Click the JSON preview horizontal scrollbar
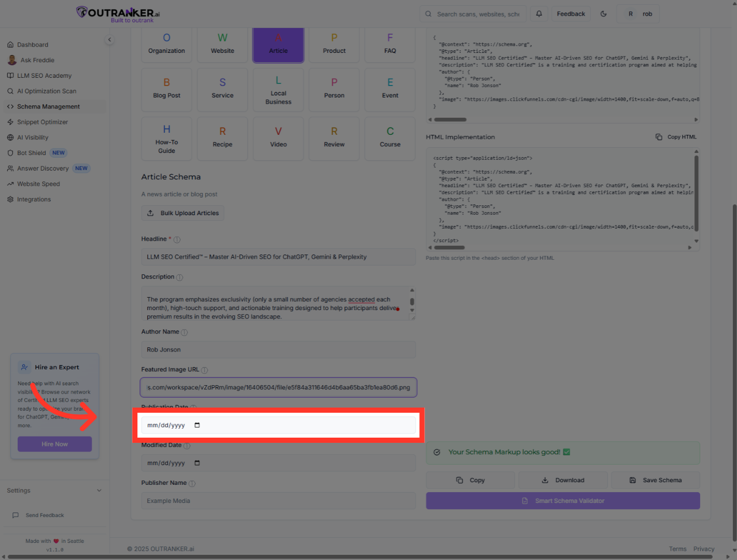737x560 pixels. point(450,120)
